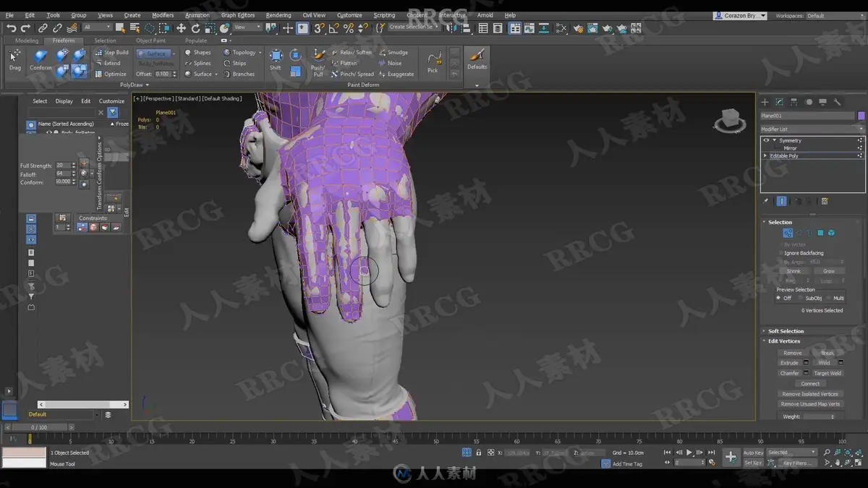This screenshot has height=488, width=868.
Task: Click the Pick tool in the ribbon
Action: [433, 61]
